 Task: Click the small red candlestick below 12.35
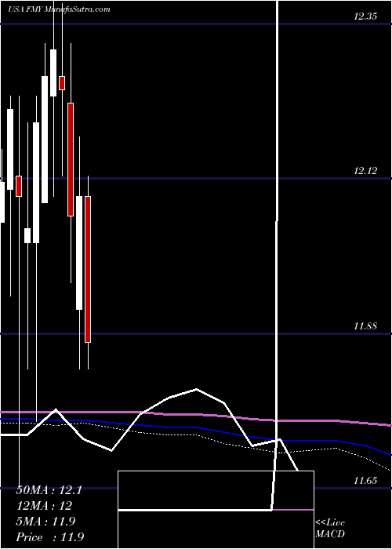(62, 83)
